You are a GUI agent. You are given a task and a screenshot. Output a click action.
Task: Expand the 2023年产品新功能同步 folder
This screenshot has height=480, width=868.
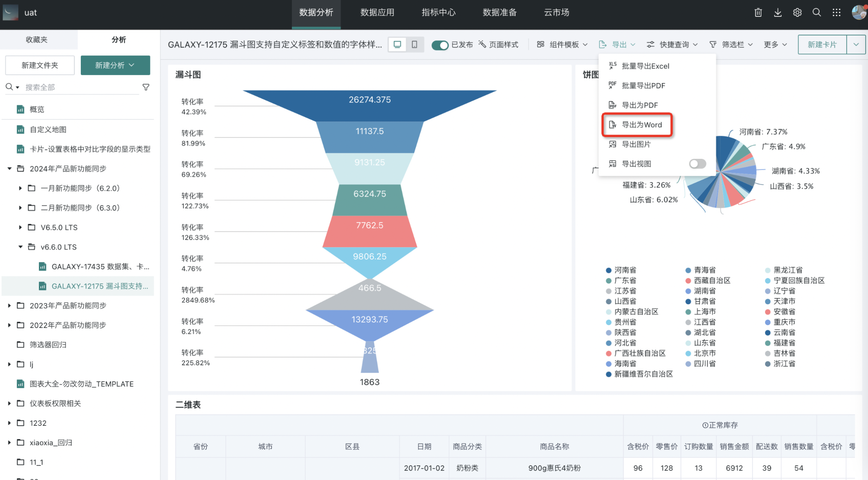click(9, 305)
